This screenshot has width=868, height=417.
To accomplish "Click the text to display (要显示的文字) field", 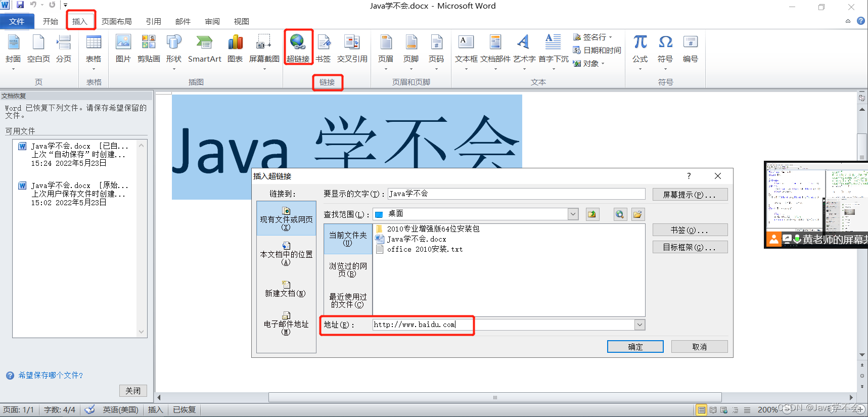I will click(517, 194).
